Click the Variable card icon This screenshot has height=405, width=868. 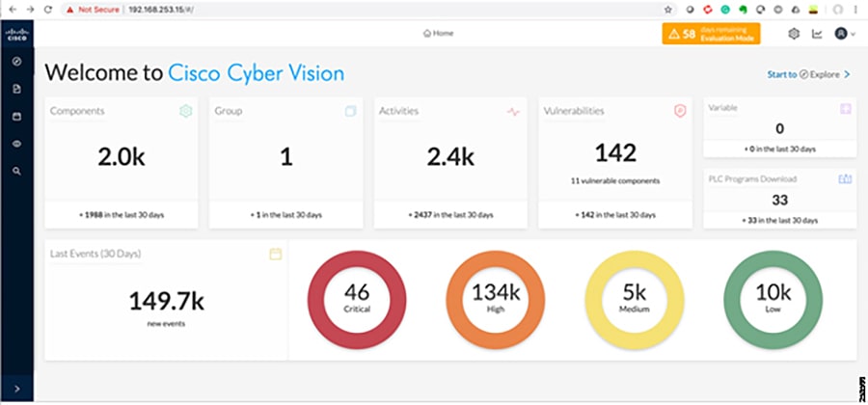[845, 109]
